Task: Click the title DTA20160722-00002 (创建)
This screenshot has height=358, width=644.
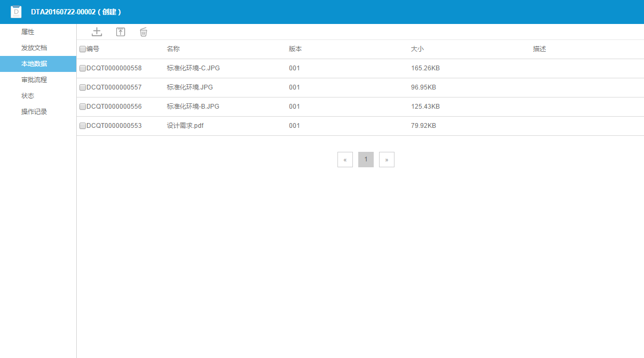Action: click(76, 12)
